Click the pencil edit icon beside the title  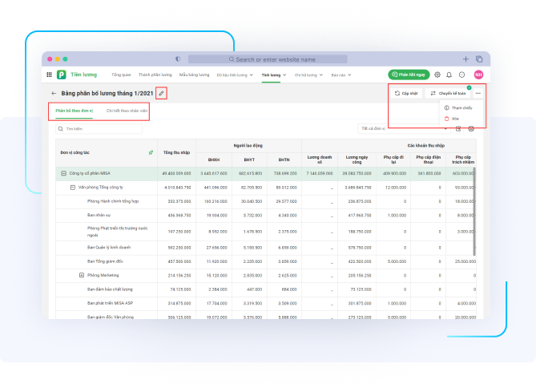pos(161,94)
